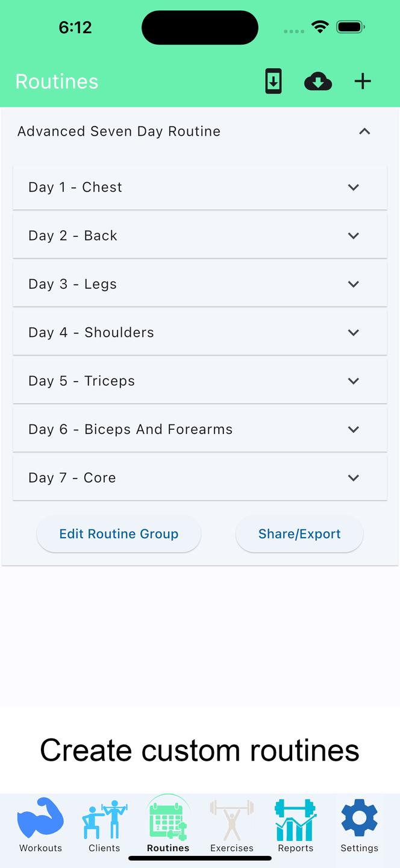The width and height of the screenshot is (400, 868).
Task: Expand Day 4 - Shoulders chevron
Action: point(354,333)
